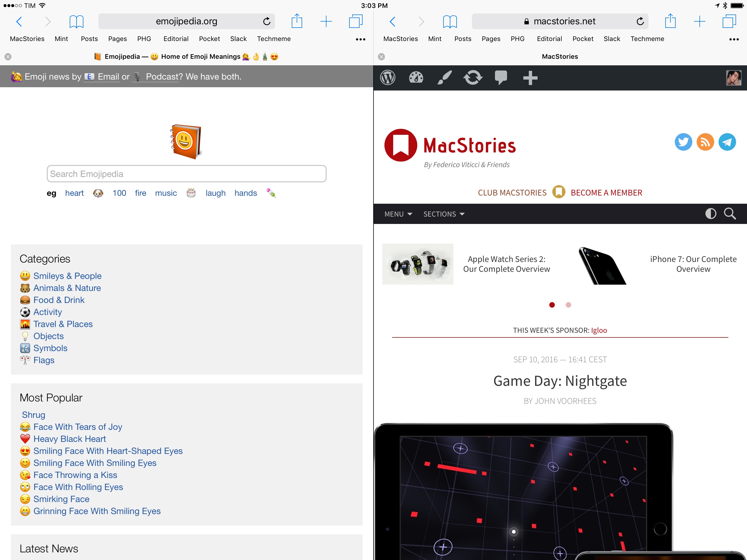The width and height of the screenshot is (747, 560).
Task: Reload the emojipedia.org page
Action: (267, 22)
